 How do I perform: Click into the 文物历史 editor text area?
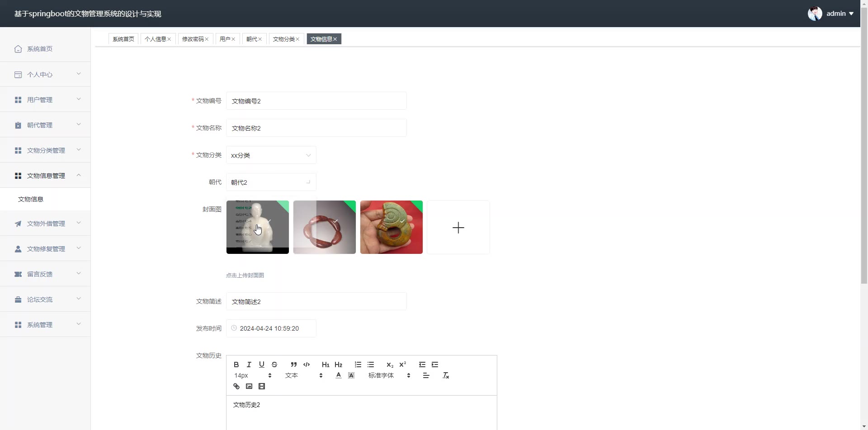pyautogui.click(x=361, y=413)
